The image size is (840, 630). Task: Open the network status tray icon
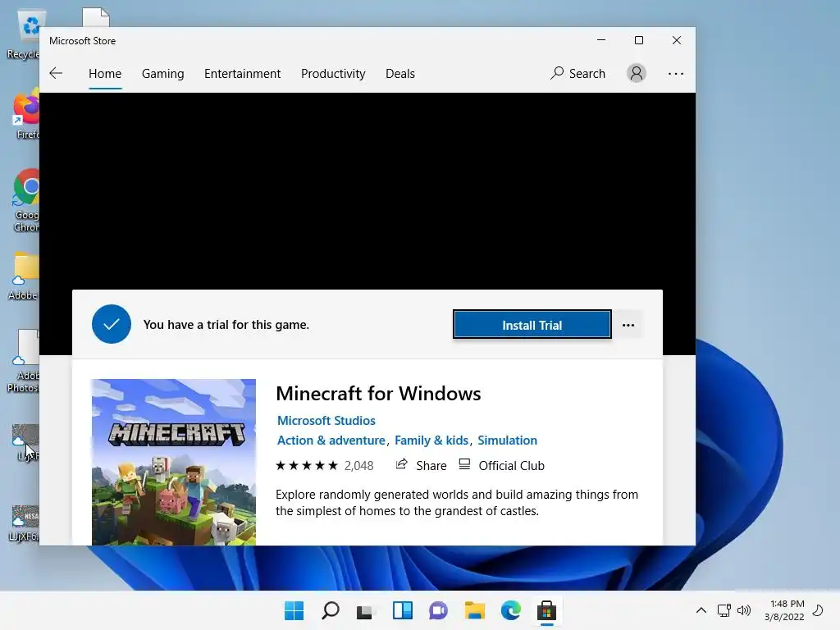tap(724, 610)
